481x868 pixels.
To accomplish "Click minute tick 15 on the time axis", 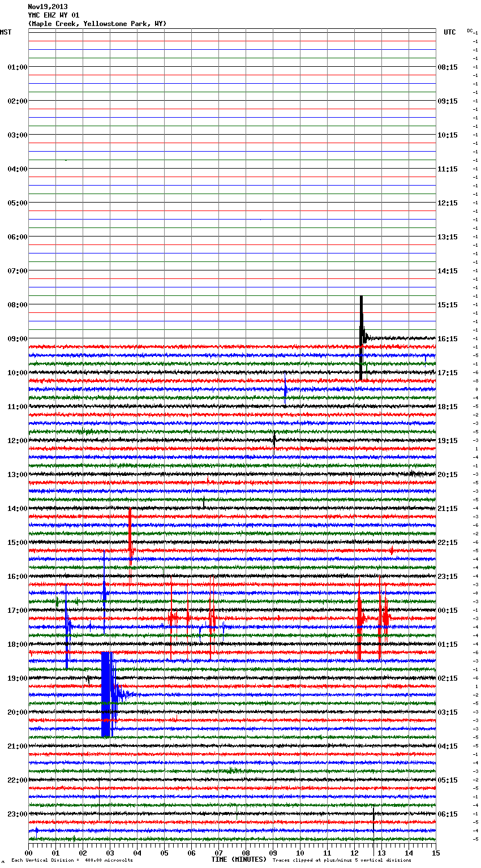I will point(436,853).
